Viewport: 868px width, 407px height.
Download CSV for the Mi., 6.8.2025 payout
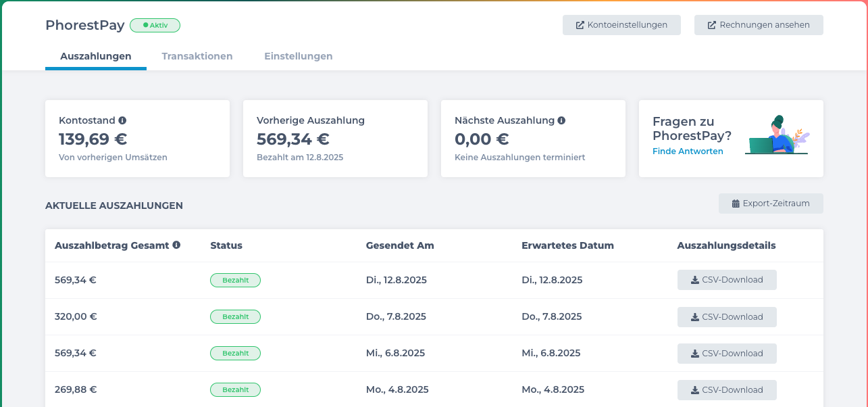(x=727, y=354)
